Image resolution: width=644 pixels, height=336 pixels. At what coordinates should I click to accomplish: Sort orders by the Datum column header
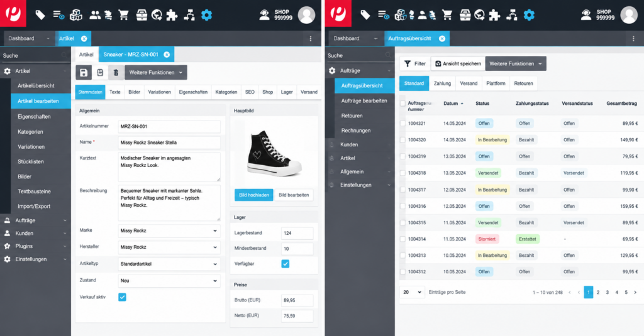(453, 104)
